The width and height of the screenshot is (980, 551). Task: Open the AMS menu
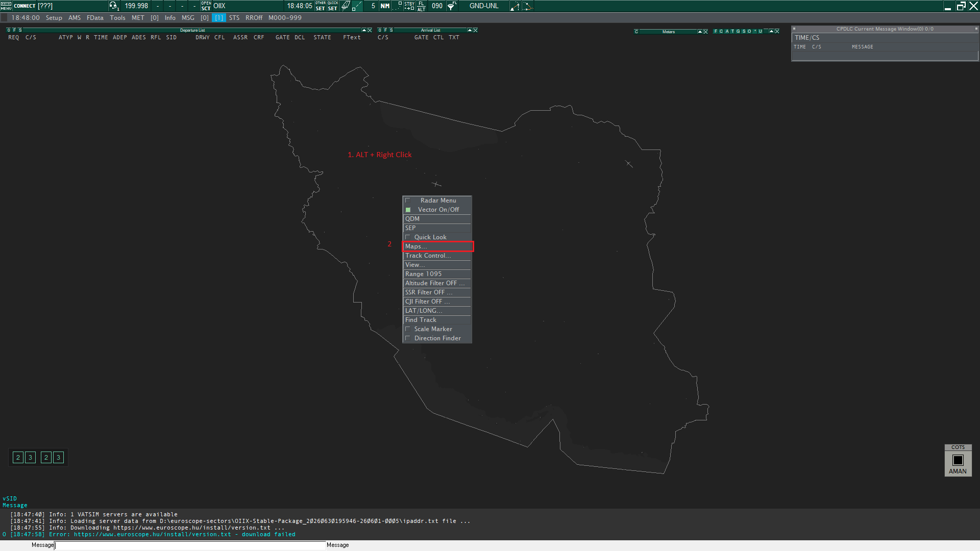[75, 18]
